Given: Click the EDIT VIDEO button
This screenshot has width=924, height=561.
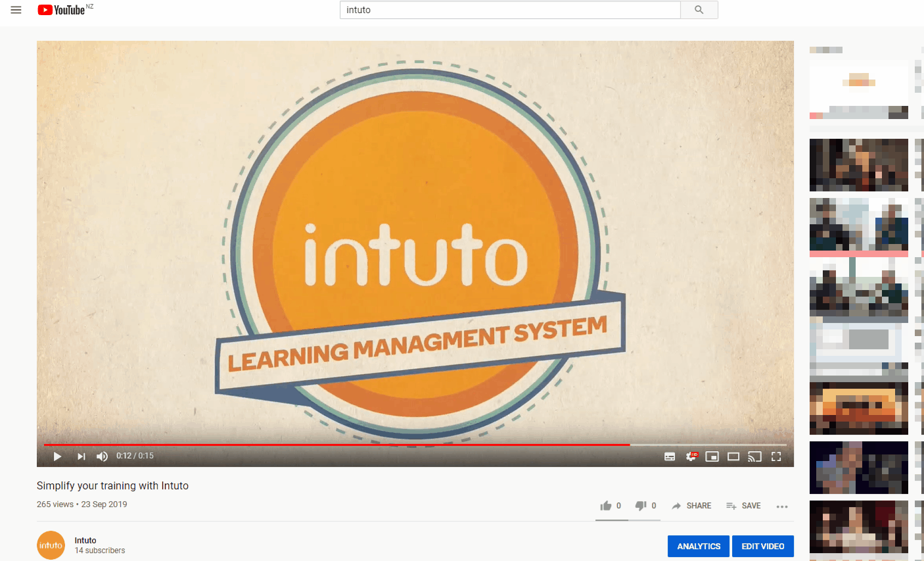Looking at the screenshot, I should (x=763, y=547).
